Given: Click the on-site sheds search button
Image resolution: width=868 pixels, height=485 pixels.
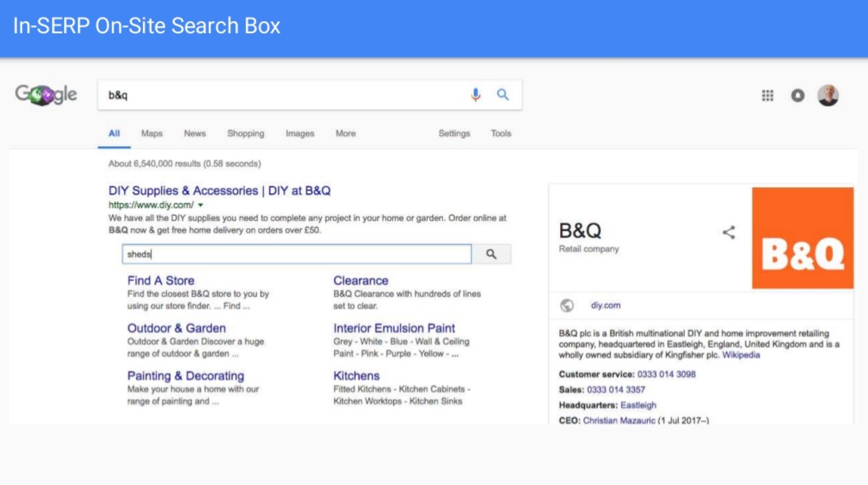Looking at the screenshot, I should 491,254.
